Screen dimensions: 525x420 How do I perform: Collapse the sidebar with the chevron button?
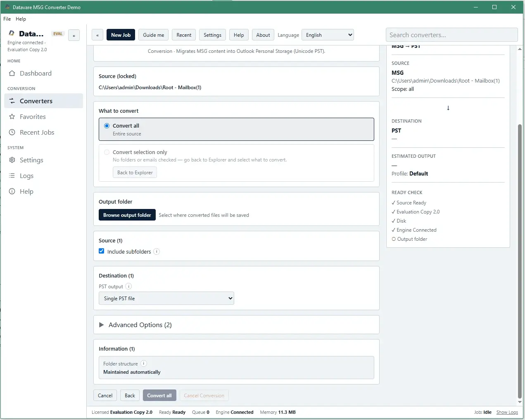coord(74,36)
